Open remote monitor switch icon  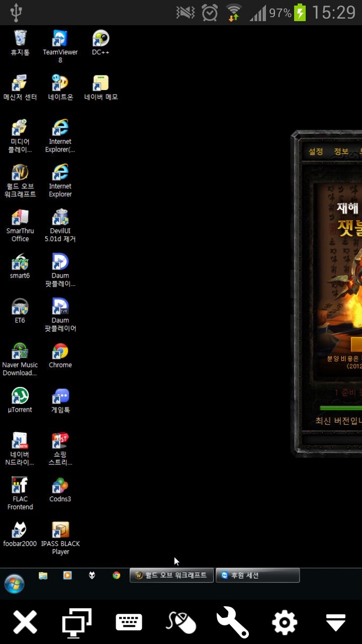77,622
